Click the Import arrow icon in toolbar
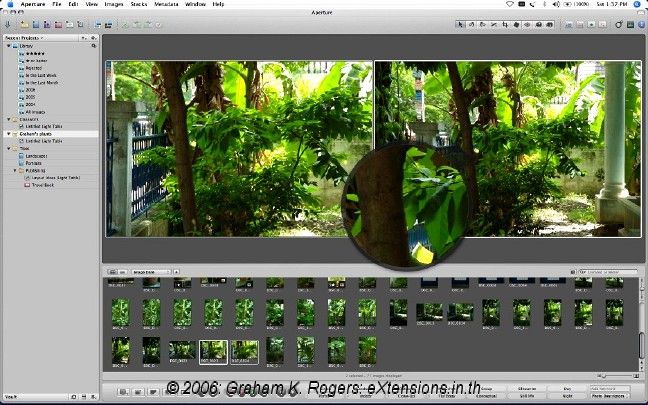Image resolution: width=648 pixels, height=405 pixels. 8,25
